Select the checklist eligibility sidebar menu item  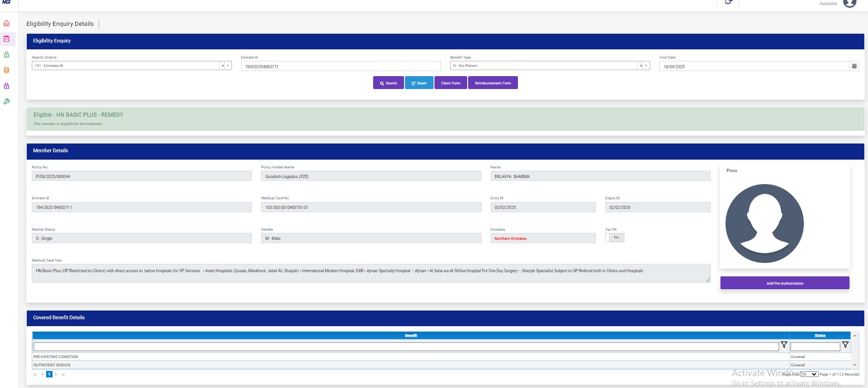click(6, 39)
